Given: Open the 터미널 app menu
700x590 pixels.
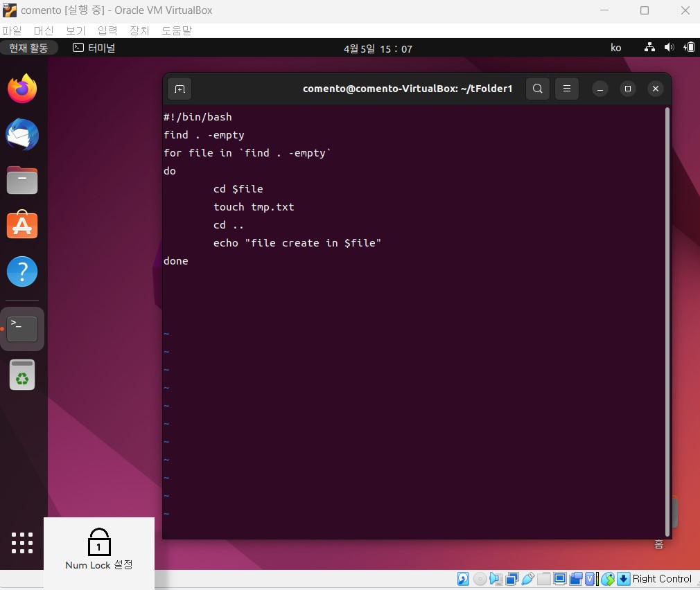Looking at the screenshot, I should 94,48.
